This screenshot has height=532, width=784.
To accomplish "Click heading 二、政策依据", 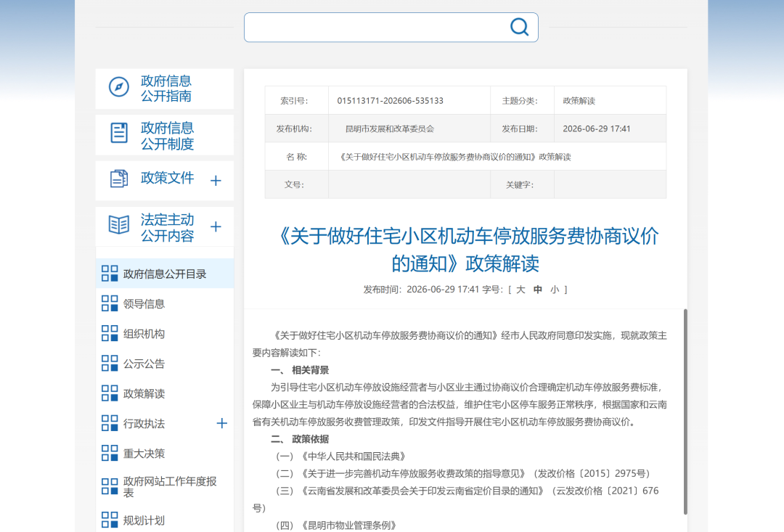I will click(300, 439).
